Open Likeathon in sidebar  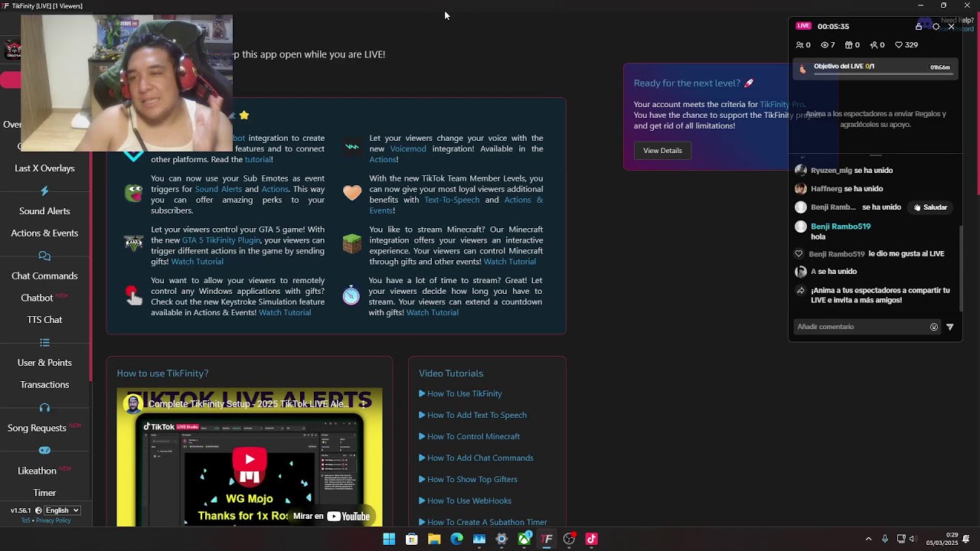click(37, 471)
